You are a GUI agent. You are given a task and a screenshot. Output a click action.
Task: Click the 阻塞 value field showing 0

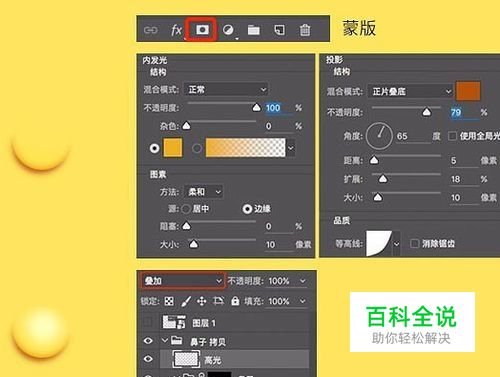click(x=279, y=227)
